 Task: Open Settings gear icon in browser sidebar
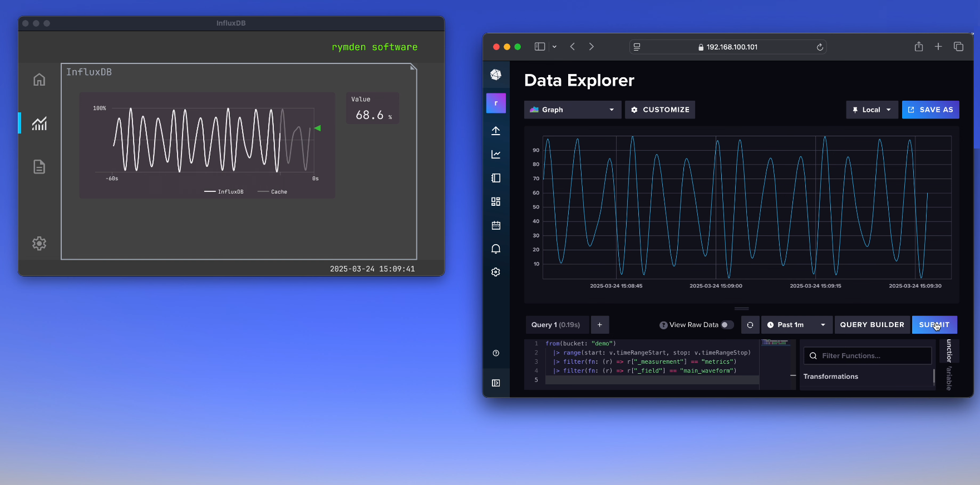pyautogui.click(x=496, y=272)
